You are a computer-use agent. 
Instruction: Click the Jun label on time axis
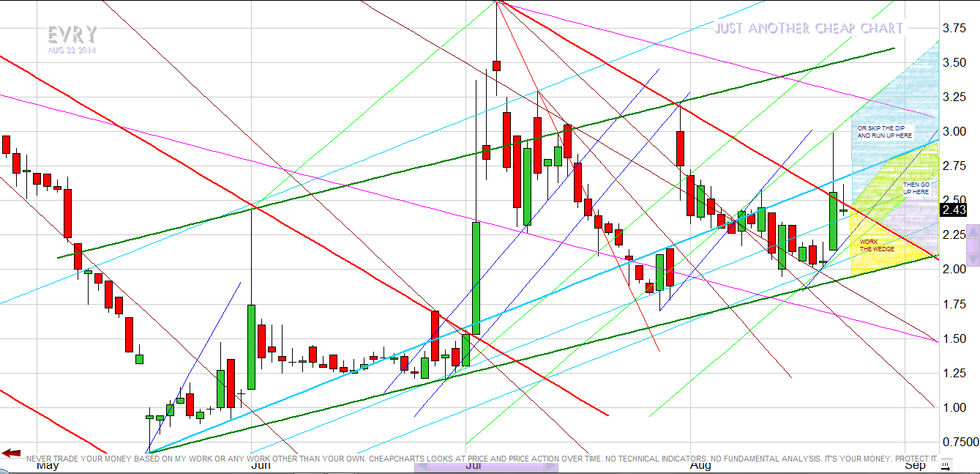[x=261, y=465]
